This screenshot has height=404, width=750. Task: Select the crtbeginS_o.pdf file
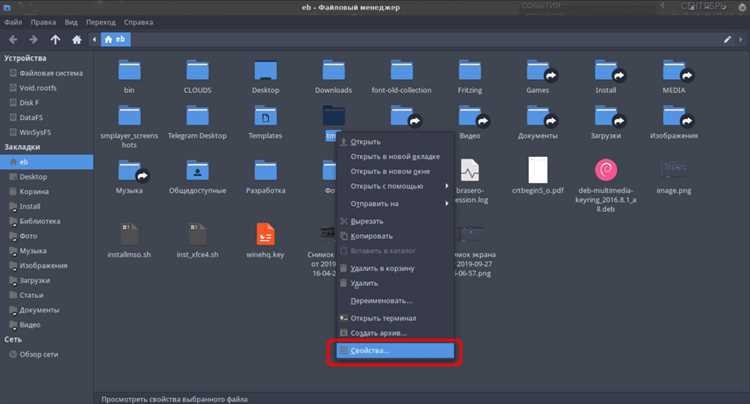tap(538, 175)
